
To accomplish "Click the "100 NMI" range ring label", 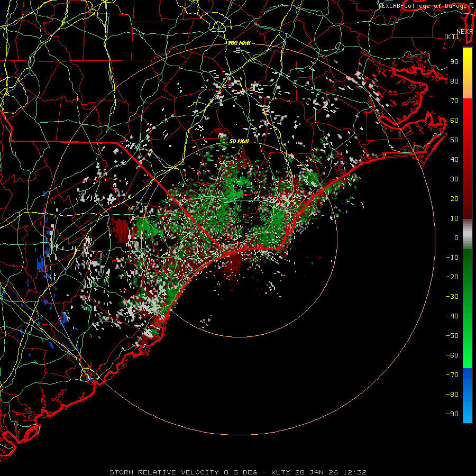I will pyautogui.click(x=239, y=43).
